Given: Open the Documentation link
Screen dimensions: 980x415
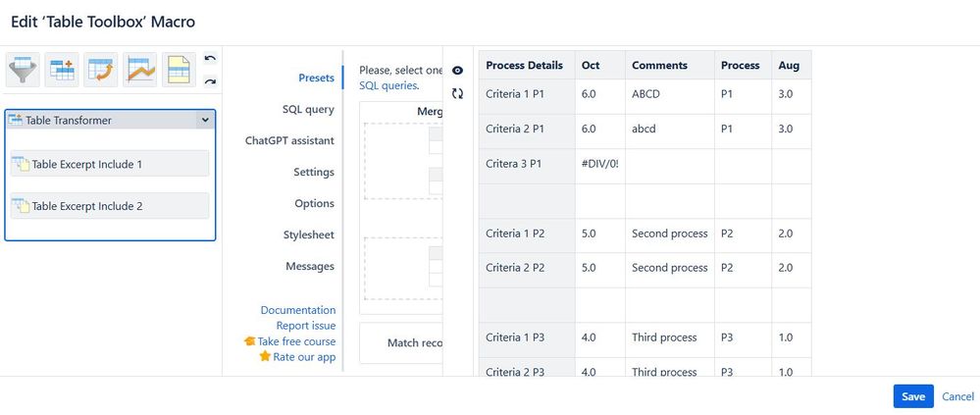Looking at the screenshot, I should (x=297, y=310).
